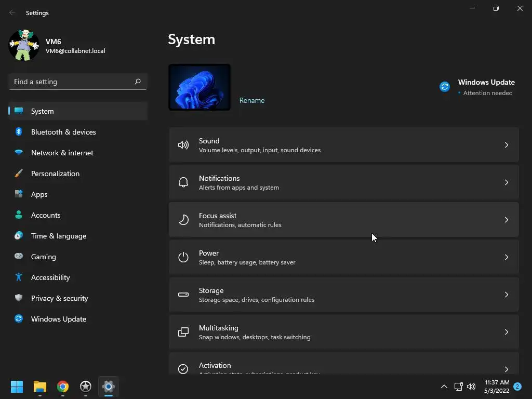Open Focus assist automatic rules settings

click(x=344, y=220)
